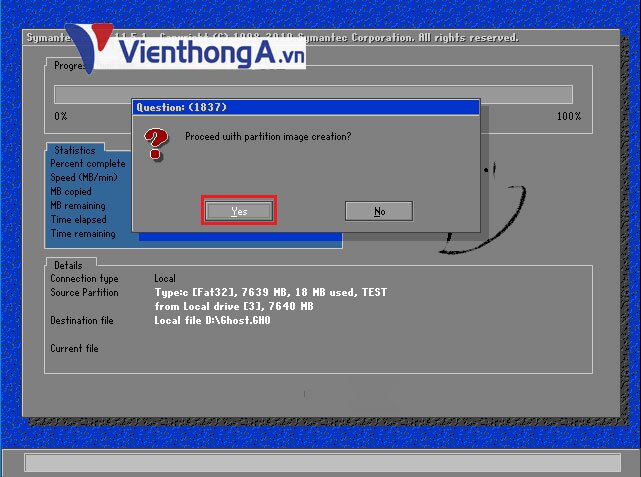Image resolution: width=641 pixels, height=477 pixels.
Task: Select 'Local file D:\Ghost.GHO' value
Action: click(x=212, y=320)
